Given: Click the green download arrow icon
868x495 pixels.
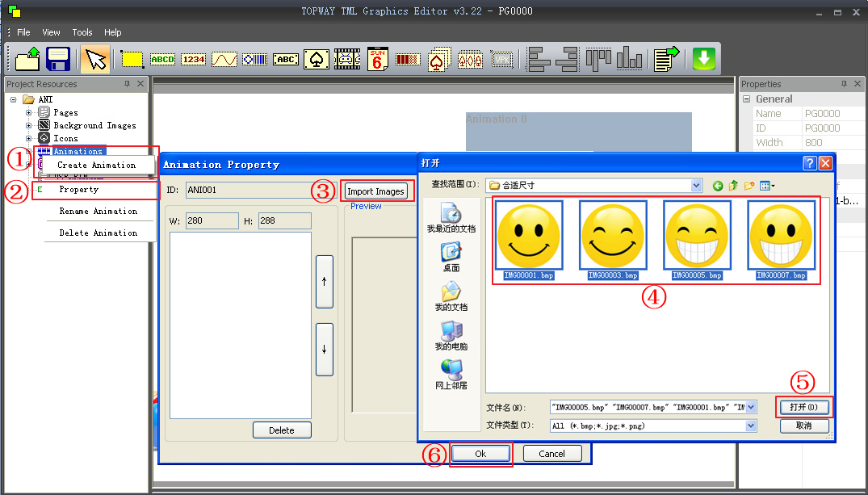Looking at the screenshot, I should tap(703, 59).
